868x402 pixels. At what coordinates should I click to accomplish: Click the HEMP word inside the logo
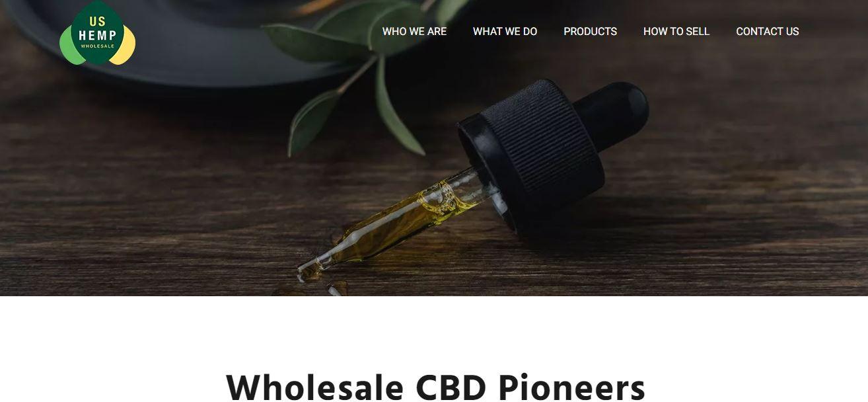point(97,35)
